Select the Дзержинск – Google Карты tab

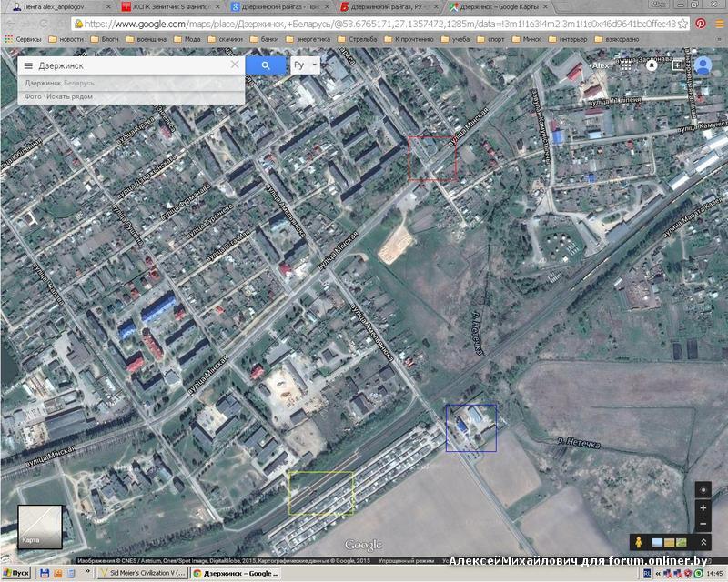pos(499,7)
